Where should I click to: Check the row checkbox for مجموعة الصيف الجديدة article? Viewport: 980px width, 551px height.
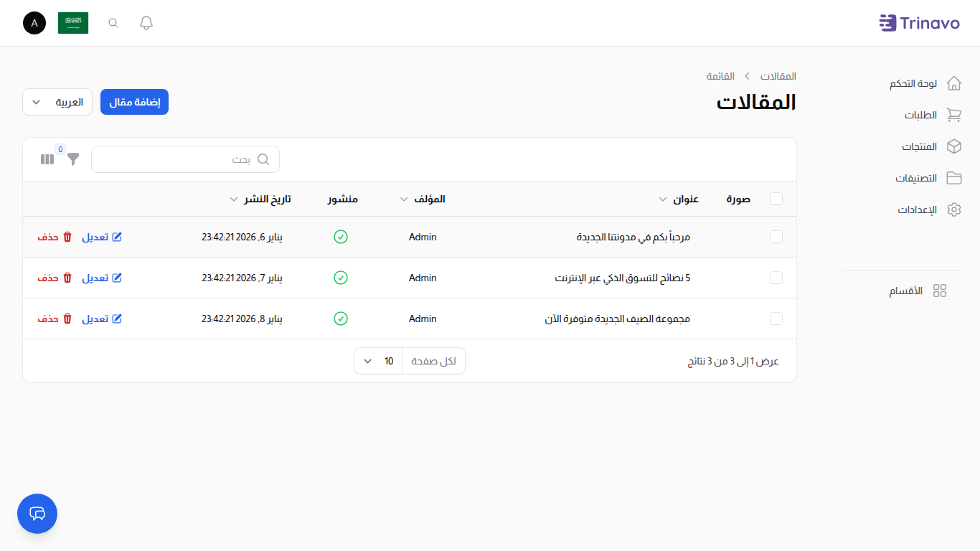(776, 318)
